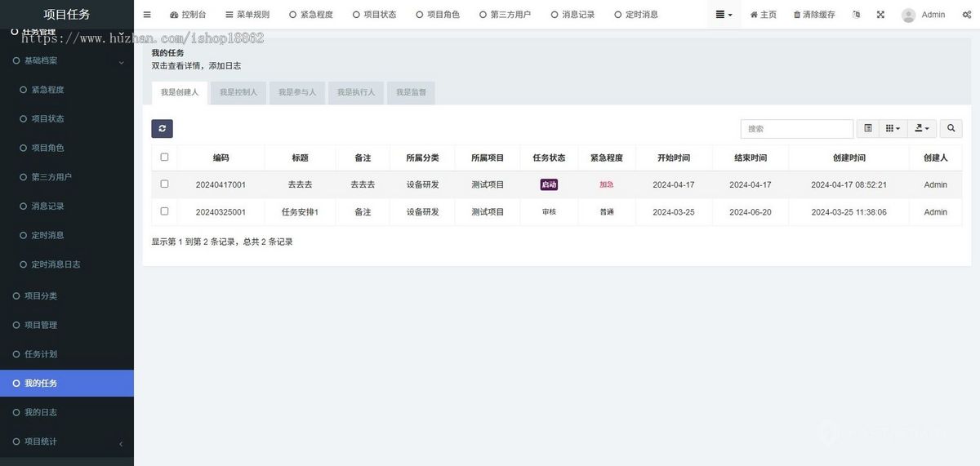Open the 菜单规则 top tab
This screenshot has width=980, height=466.
(247, 15)
